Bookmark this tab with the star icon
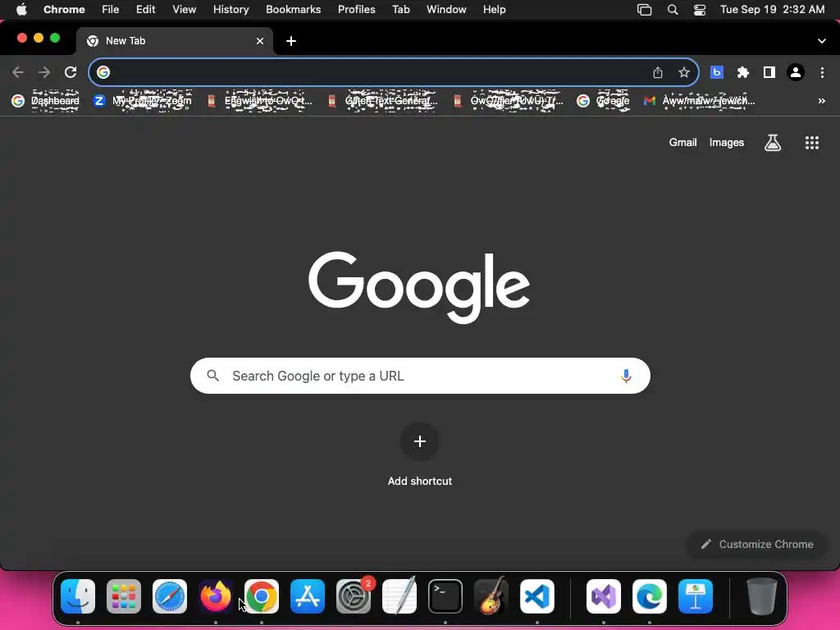Image resolution: width=840 pixels, height=630 pixels. [684, 72]
